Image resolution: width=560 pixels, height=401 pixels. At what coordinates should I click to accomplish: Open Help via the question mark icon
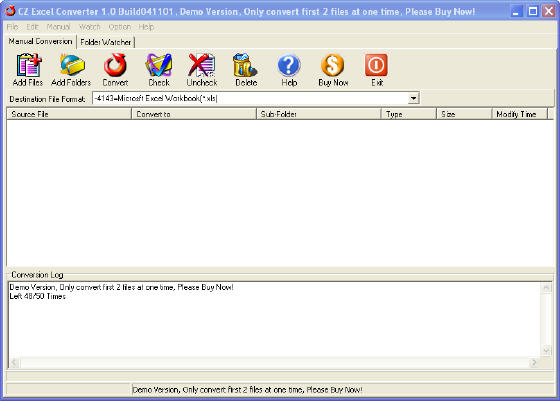tap(289, 65)
